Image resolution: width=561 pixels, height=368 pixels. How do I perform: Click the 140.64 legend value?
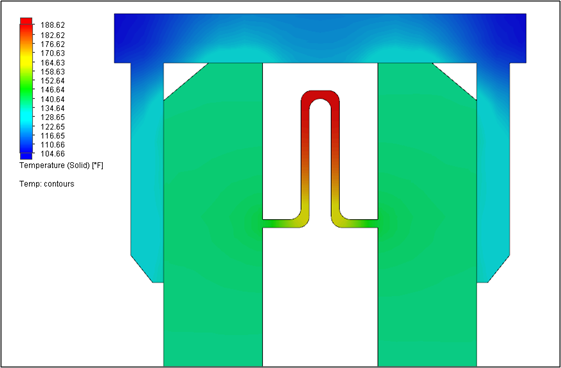pyautogui.click(x=53, y=99)
